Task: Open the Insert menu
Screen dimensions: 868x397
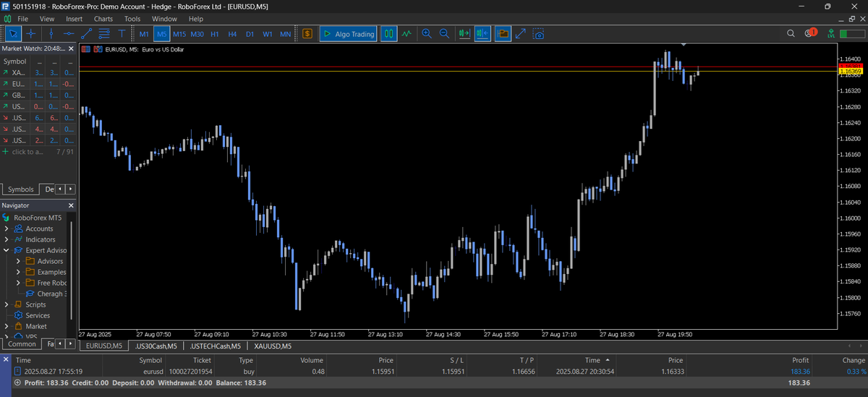Action: [x=74, y=18]
